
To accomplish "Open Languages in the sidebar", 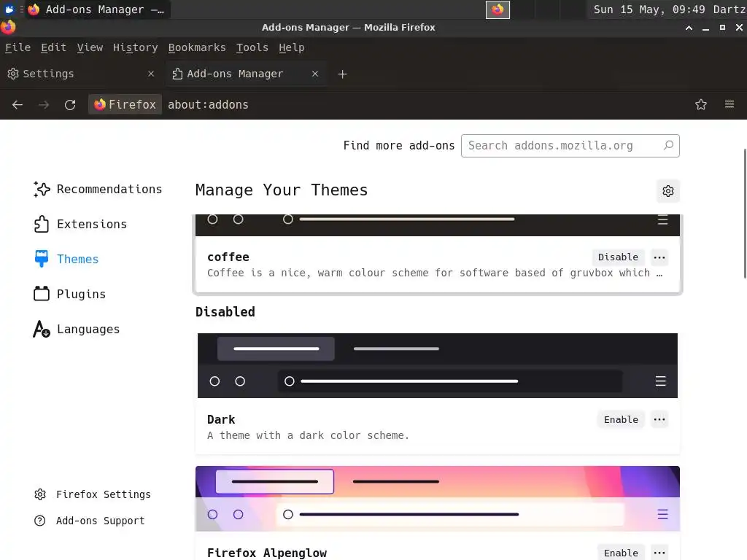I will [x=76, y=329].
